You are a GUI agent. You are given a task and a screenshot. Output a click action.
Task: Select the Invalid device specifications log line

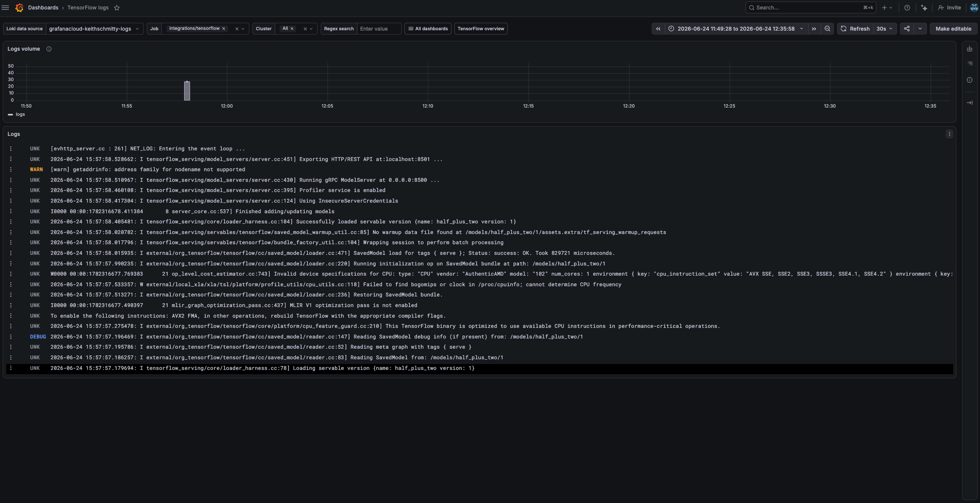[x=480, y=274]
